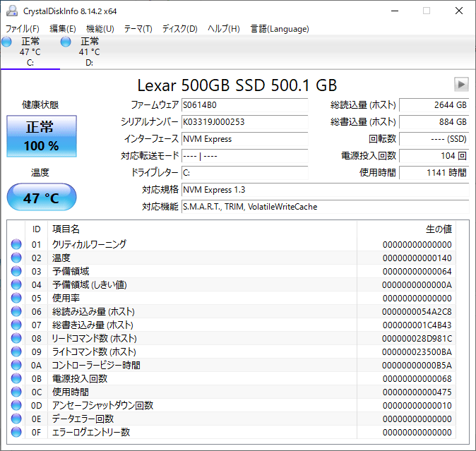The image size is (476, 451).
Task: Click the power on count value 104 回
Action: [x=434, y=156]
